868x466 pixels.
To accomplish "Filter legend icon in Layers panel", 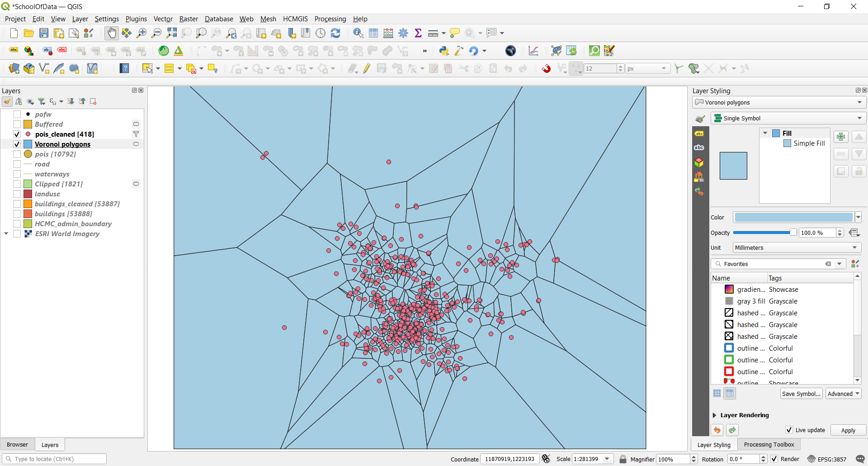I will pos(42,101).
